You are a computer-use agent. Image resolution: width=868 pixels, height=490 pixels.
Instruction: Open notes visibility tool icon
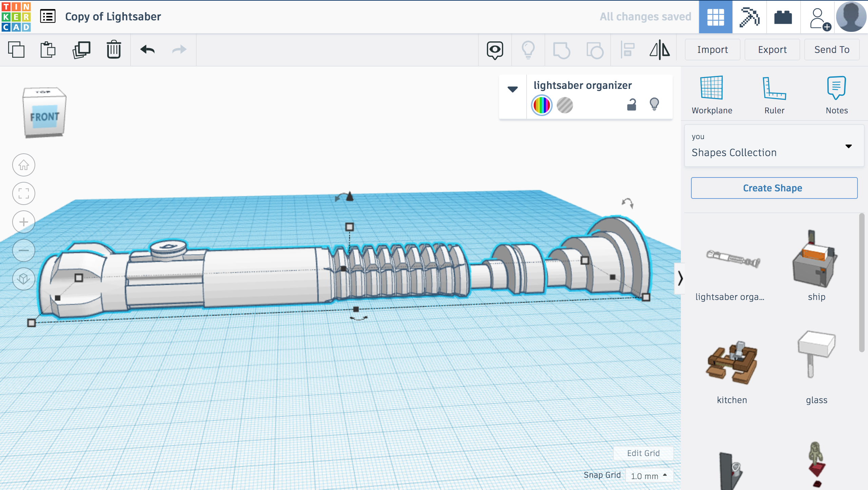(495, 50)
